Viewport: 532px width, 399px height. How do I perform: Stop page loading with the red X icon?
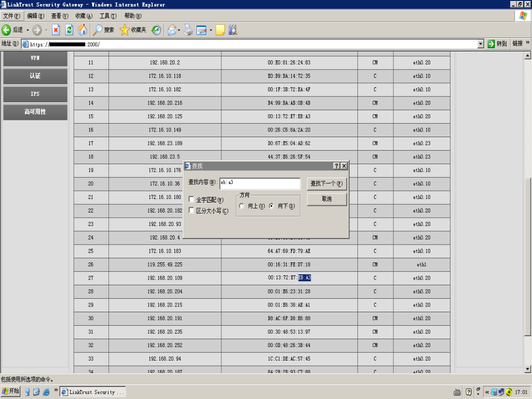click(x=56, y=30)
